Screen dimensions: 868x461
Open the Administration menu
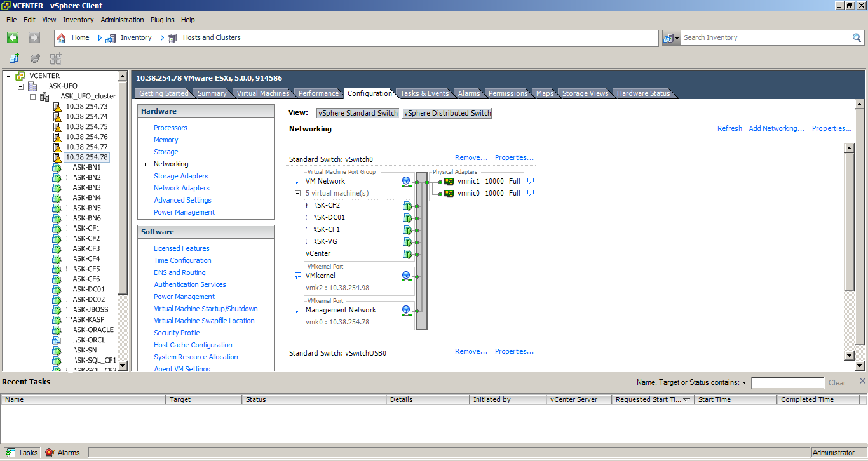coord(122,20)
